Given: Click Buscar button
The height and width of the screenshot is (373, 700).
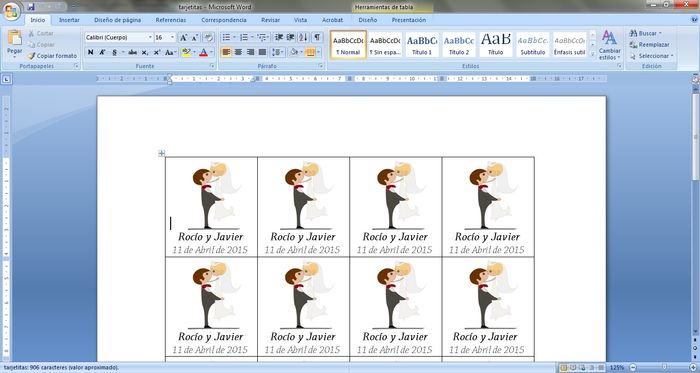Looking at the screenshot, I should [646, 33].
